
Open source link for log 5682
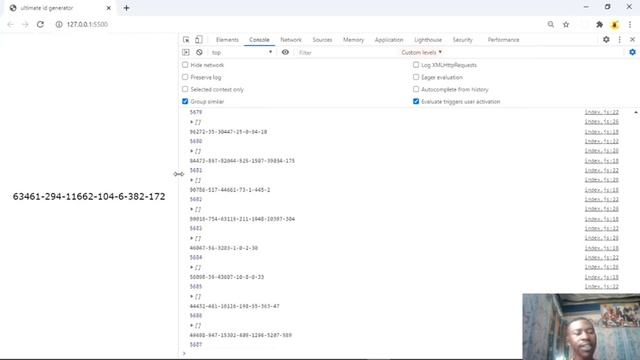tap(602, 199)
